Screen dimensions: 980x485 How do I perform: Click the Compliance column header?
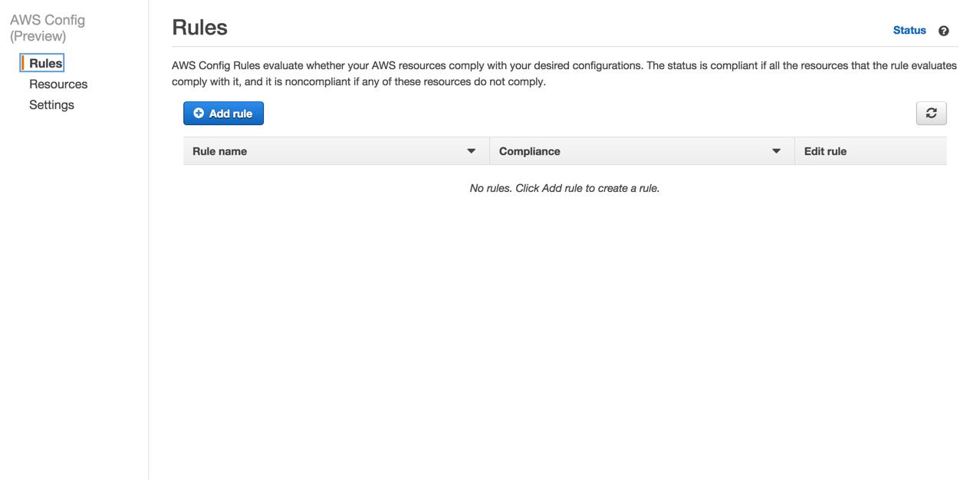(x=529, y=150)
